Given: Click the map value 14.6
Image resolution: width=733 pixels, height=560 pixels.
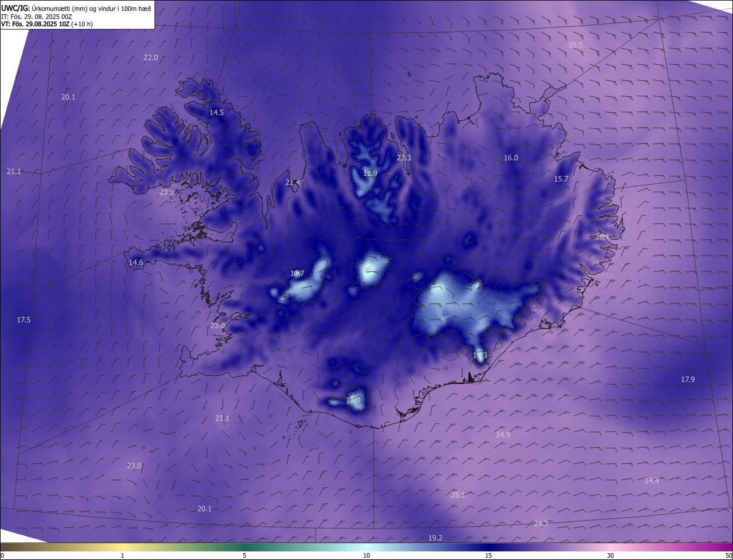Looking at the screenshot, I should click(x=136, y=263).
